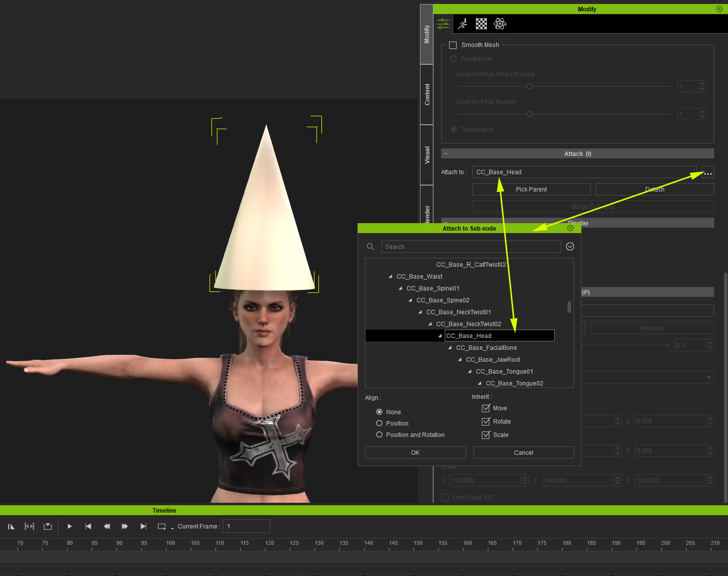Click the Search field in Attach to Sub-node
This screenshot has width=728, height=576.
(x=471, y=246)
